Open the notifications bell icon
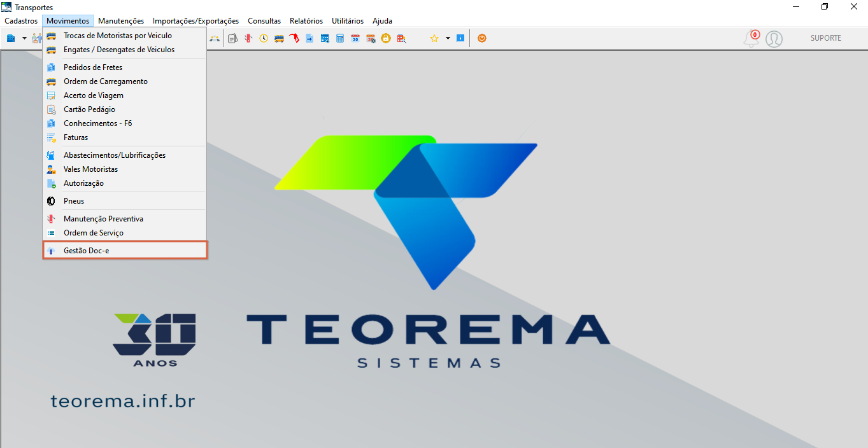The height and width of the screenshot is (448, 868). tap(751, 39)
